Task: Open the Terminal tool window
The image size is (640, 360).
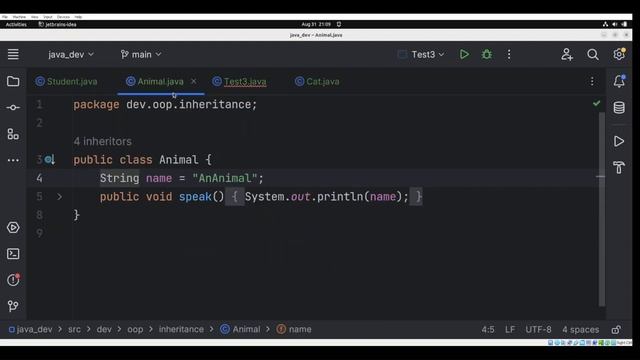Action: 13,254
